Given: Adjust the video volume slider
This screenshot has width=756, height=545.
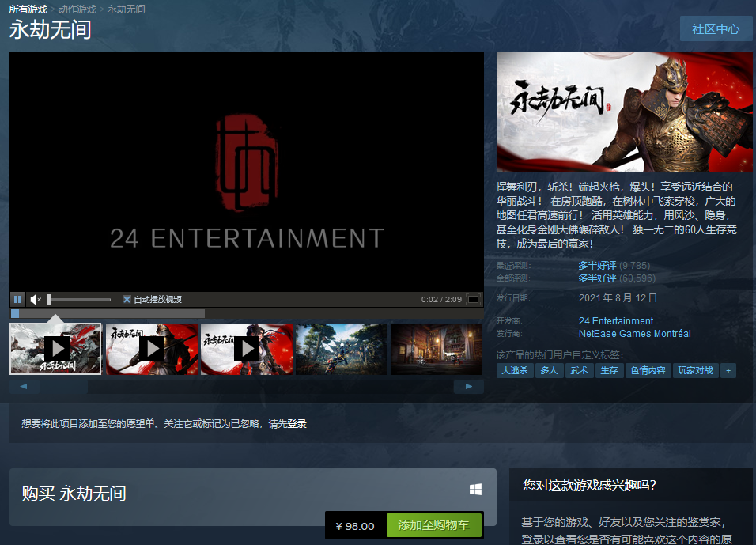Looking at the screenshot, I should [x=80, y=300].
